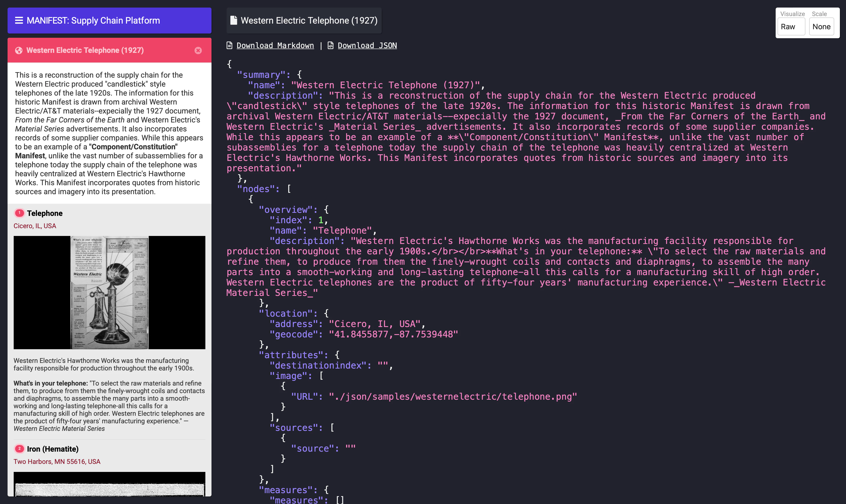Click the "index": 1 line in JSON
Viewport: 846px width, 504px height.
(299, 220)
